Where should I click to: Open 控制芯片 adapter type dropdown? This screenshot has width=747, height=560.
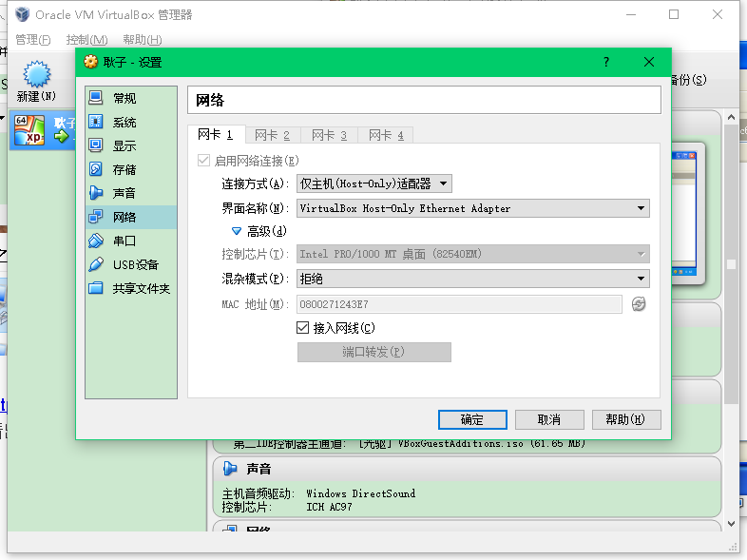[x=472, y=254]
